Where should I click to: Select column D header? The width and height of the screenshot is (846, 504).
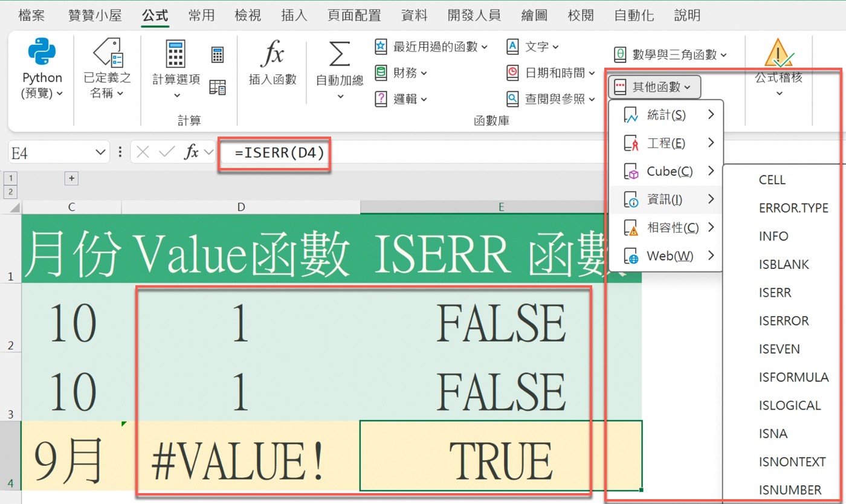point(241,207)
